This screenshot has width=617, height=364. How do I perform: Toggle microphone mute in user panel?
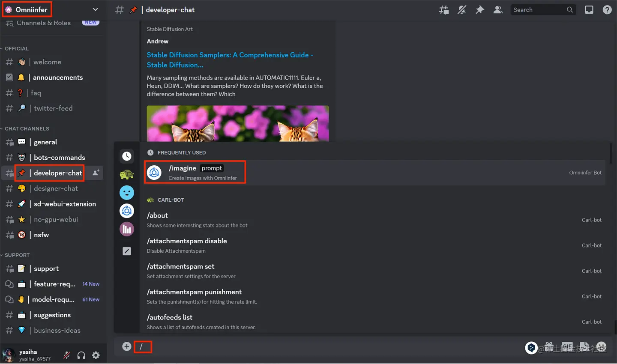coord(67,355)
